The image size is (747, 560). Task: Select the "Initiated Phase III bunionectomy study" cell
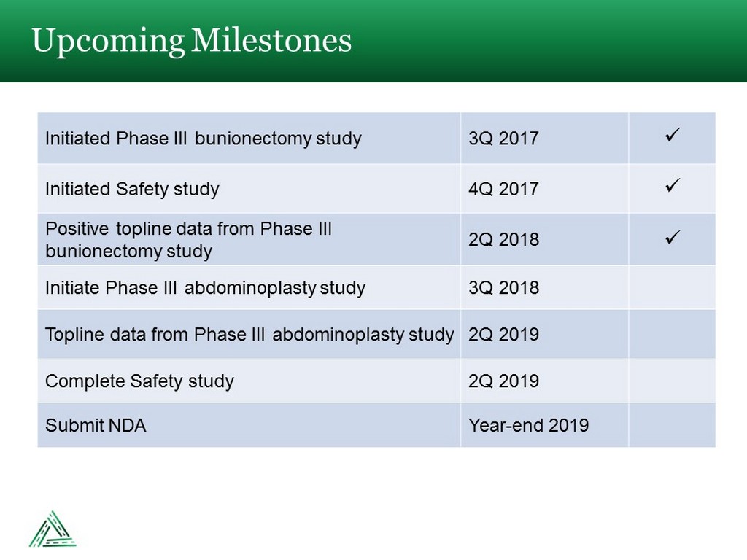pos(204,138)
